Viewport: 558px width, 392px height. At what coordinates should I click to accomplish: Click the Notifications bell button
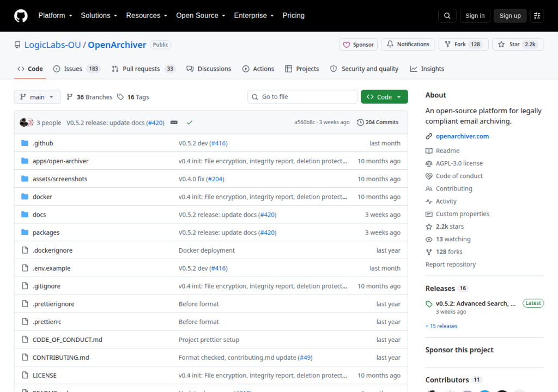tap(408, 45)
